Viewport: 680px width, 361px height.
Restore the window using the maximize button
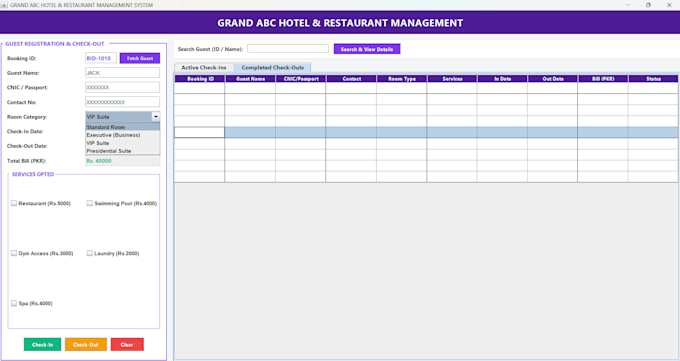pyautogui.click(x=648, y=5)
